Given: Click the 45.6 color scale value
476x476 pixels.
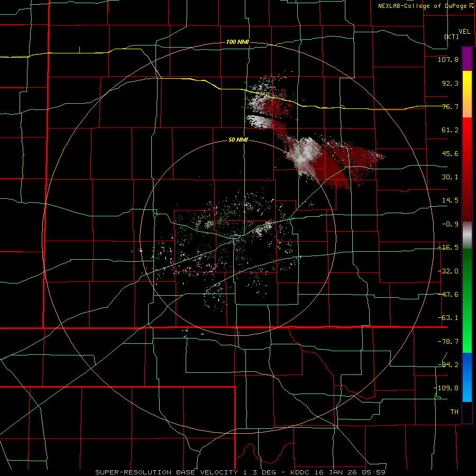Looking at the screenshot, I should click(450, 153).
